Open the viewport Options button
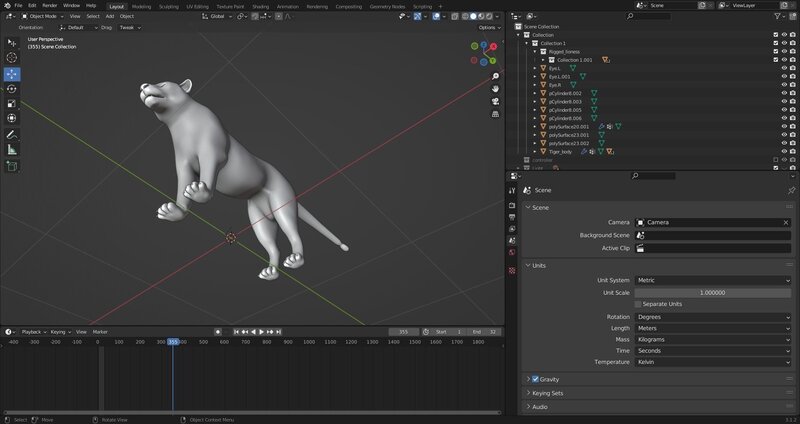This screenshot has height=424, width=800. tap(487, 28)
